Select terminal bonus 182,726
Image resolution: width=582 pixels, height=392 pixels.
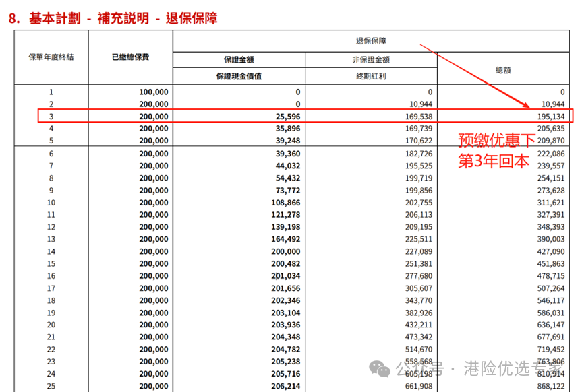(419, 154)
